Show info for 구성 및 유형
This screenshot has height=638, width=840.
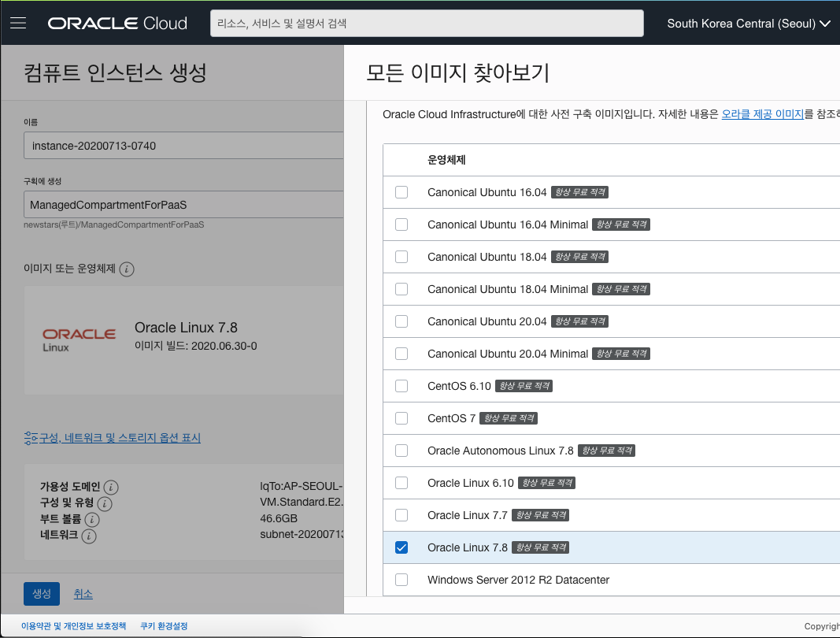[105, 503]
